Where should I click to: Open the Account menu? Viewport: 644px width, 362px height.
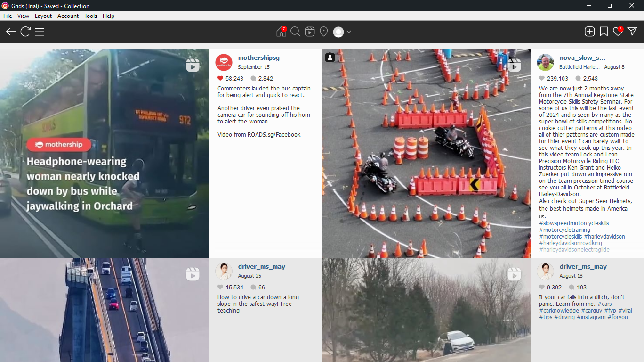click(x=68, y=16)
